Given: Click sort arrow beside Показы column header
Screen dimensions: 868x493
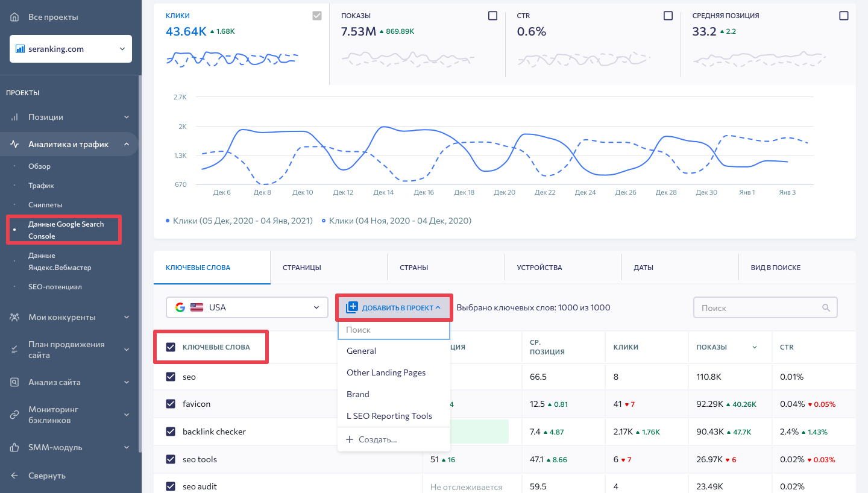Looking at the screenshot, I should coord(756,347).
